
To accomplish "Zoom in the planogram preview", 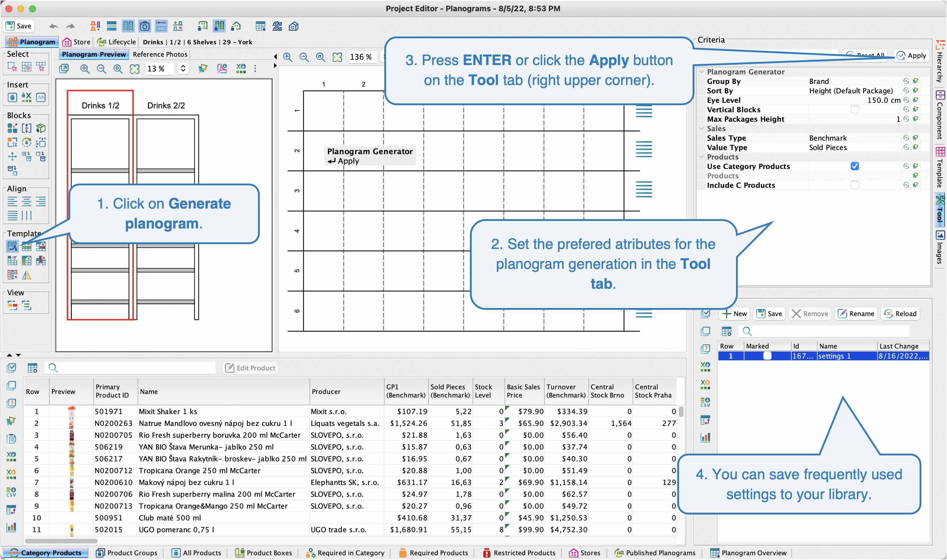I will [x=85, y=69].
